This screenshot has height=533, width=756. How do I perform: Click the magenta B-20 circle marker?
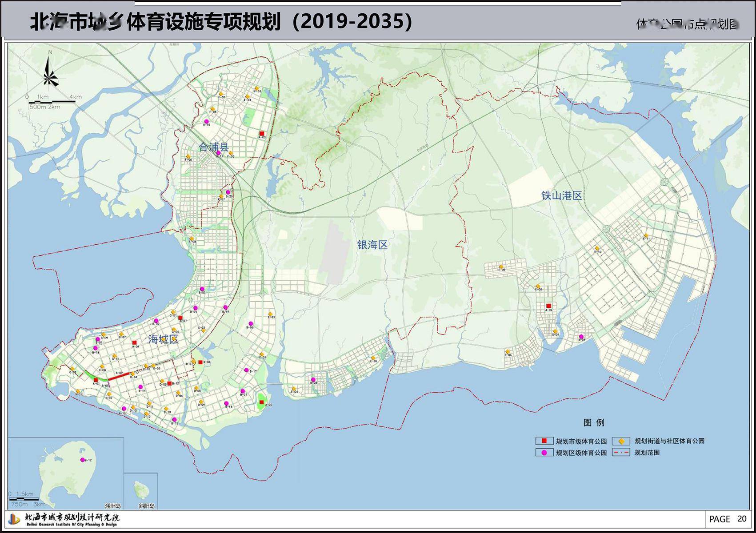[x=228, y=192]
